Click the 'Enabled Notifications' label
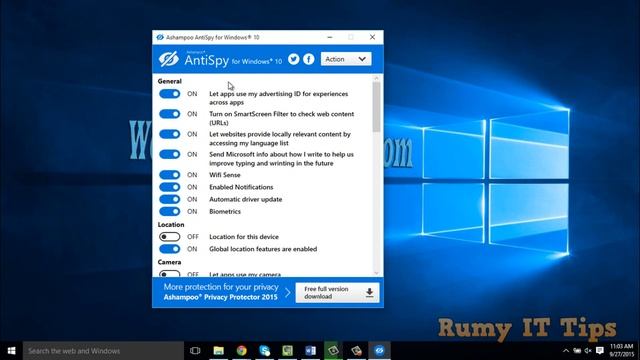640x360 pixels. (x=241, y=187)
